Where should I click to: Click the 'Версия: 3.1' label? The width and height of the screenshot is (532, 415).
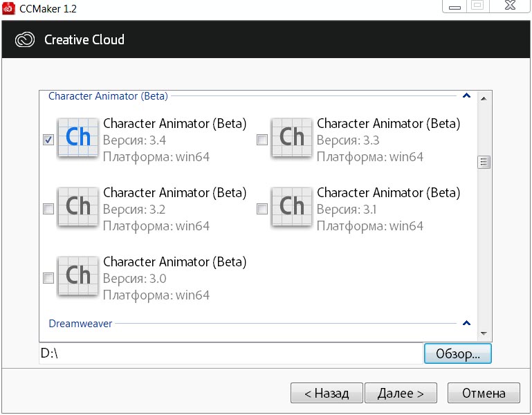coord(347,210)
